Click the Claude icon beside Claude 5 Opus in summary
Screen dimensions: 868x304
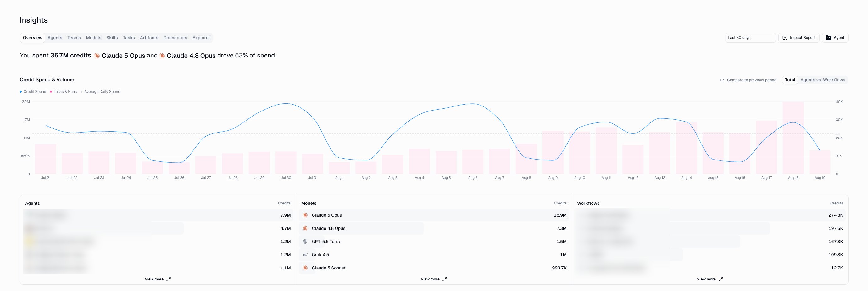(x=97, y=56)
